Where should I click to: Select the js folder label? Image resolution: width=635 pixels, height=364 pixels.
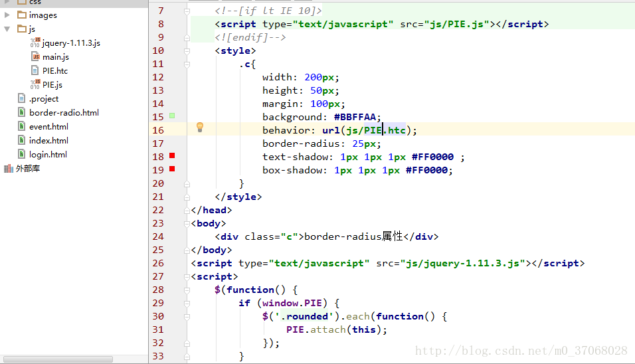(32, 29)
